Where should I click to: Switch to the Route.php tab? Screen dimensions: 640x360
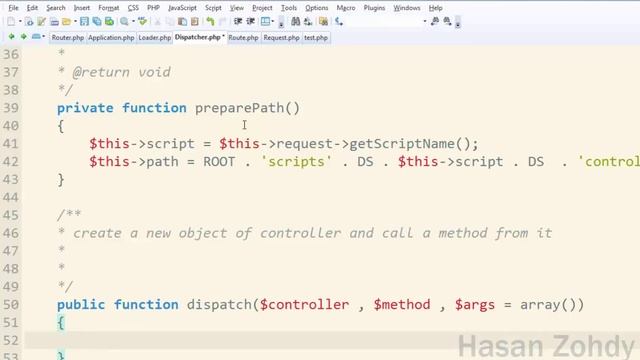(x=243, y=38)
